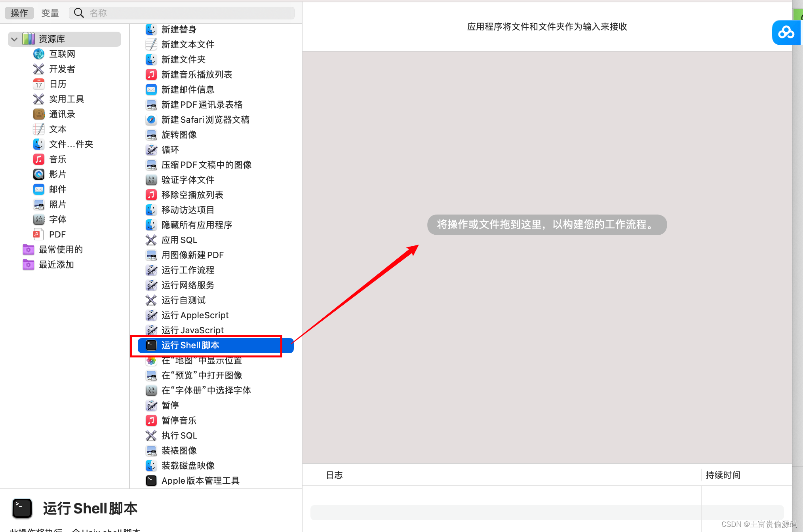
Task: Select the 影片 QuickTime icon
Action: point(39,174)
